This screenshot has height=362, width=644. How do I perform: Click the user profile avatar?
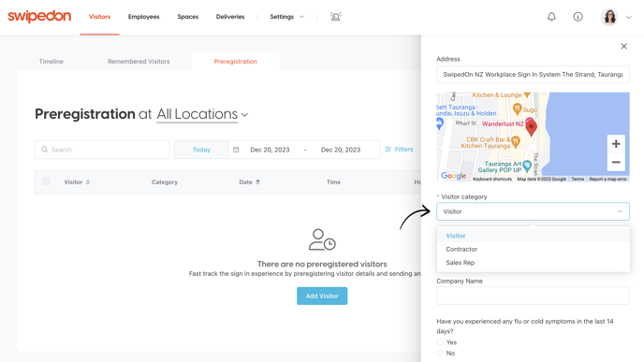click(609, 17)
